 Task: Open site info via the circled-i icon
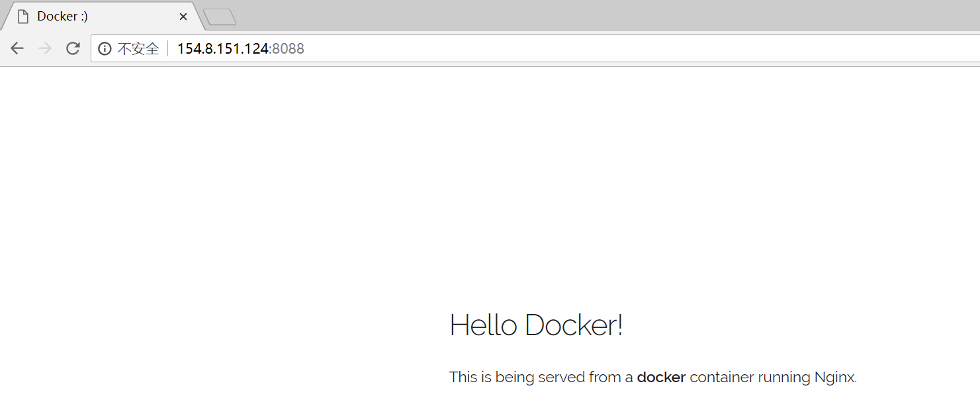105,48
